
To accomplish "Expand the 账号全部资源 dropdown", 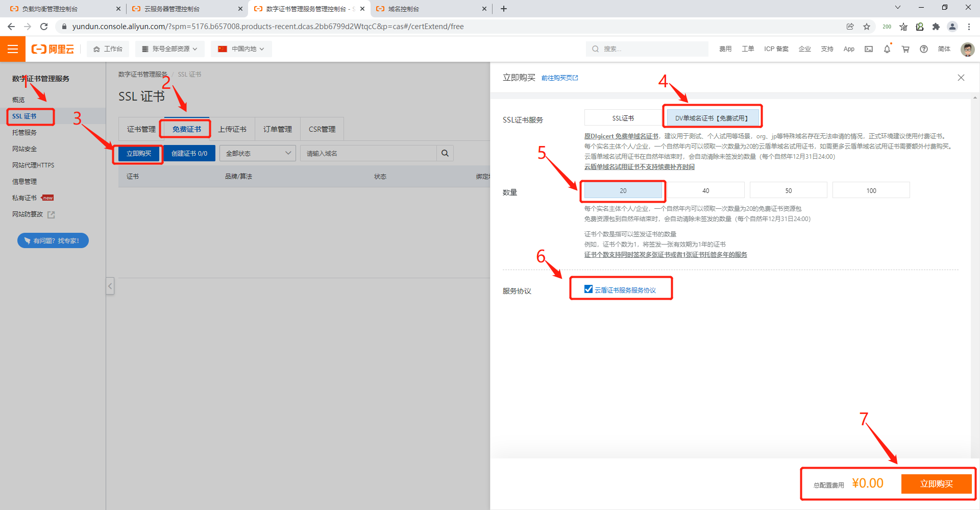I will [170, 49].
